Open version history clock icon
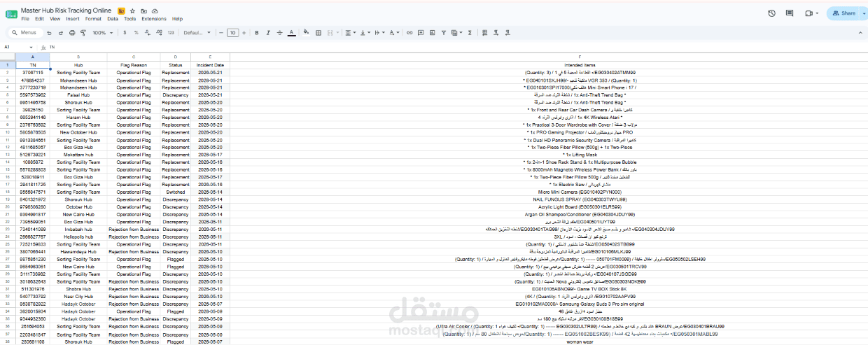This screenshot has height=345, width=868. [772, 13]
